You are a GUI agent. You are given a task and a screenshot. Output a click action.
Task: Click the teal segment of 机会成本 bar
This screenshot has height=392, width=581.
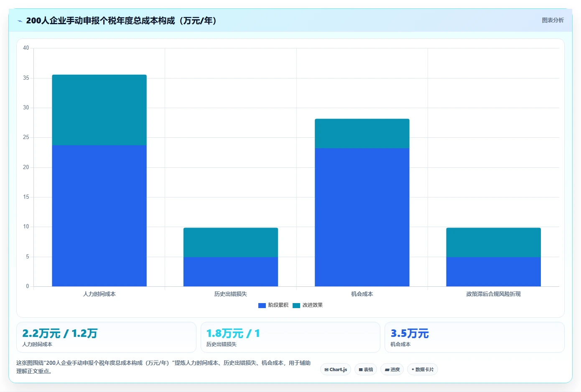tap(362, 134)
